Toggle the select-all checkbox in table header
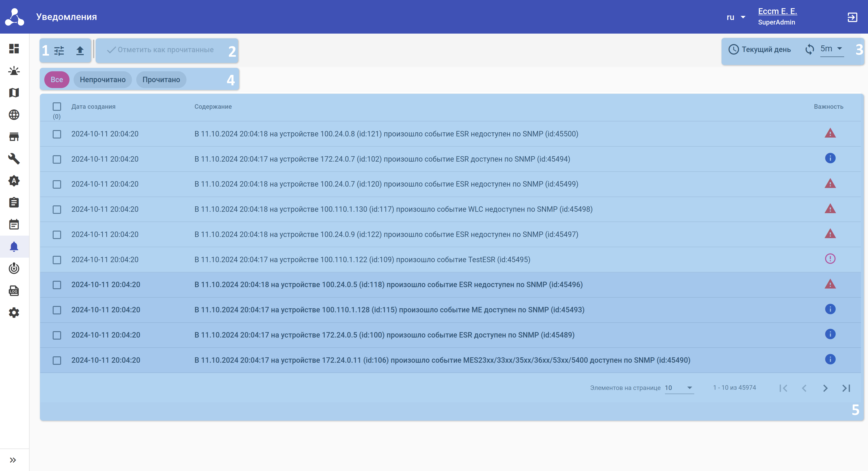The width and height of the screenshot is (868, 471). 57,106
